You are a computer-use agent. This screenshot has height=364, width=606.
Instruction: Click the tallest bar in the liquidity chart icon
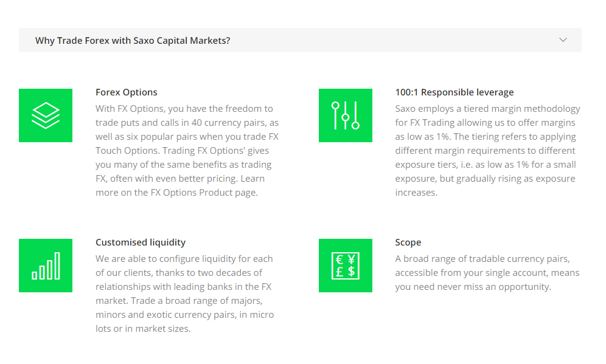pos(57,266)
